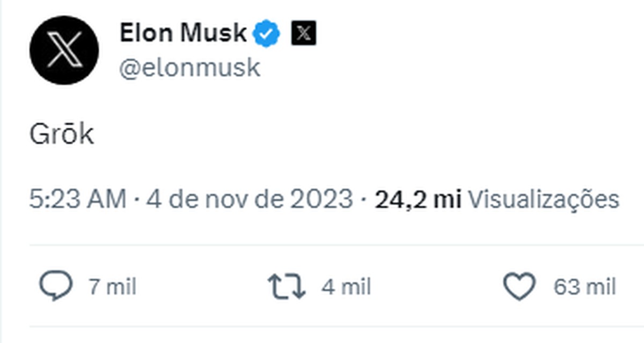Screen dimensions: 644x343
Task: Open Elon Musk display name link
Action: pyautogui.click(x=183, y=34)
